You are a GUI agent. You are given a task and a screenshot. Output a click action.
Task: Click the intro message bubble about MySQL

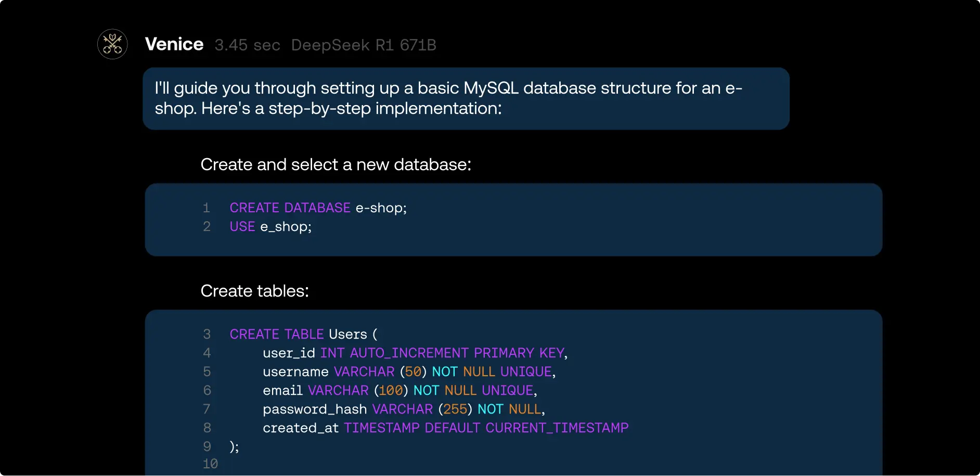[x=466, y=98]
